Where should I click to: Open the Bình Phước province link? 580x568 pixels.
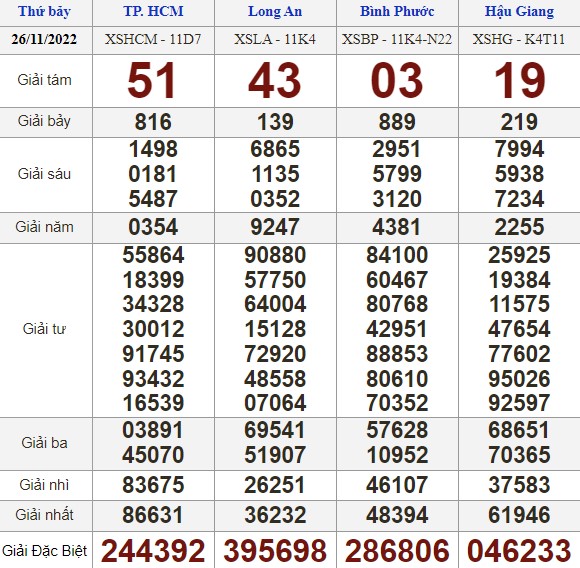397,11
